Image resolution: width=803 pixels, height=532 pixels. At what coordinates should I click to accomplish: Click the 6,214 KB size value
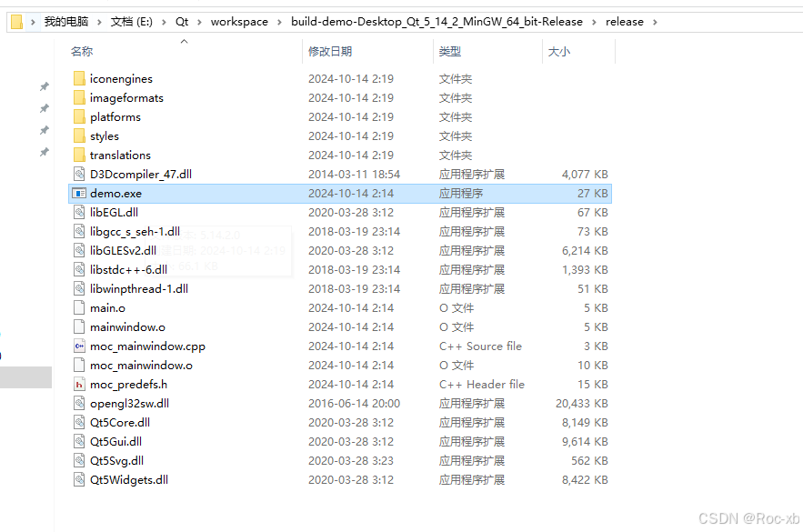point(585,251)
